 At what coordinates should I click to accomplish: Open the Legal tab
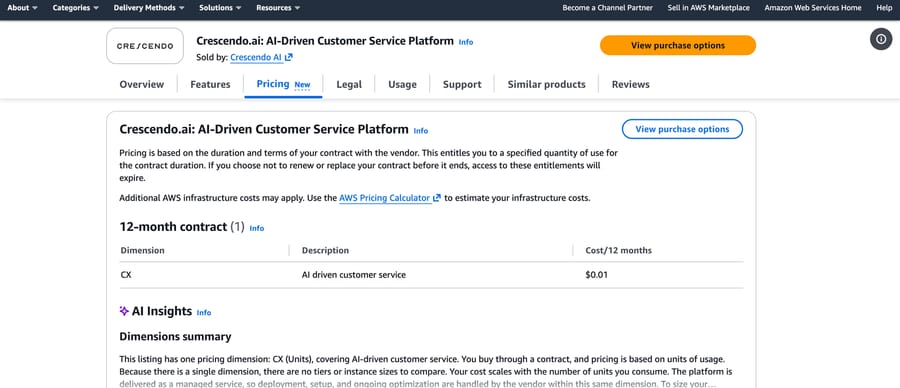[349, 84]
